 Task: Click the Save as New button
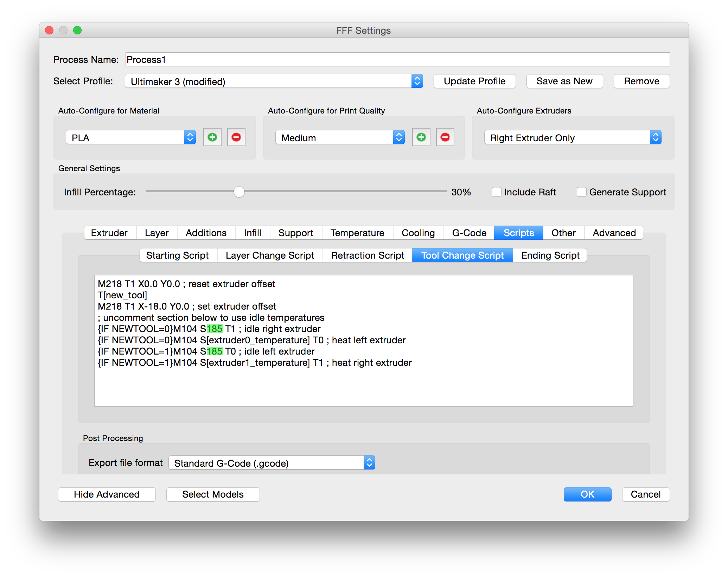[x=564, y=81]
